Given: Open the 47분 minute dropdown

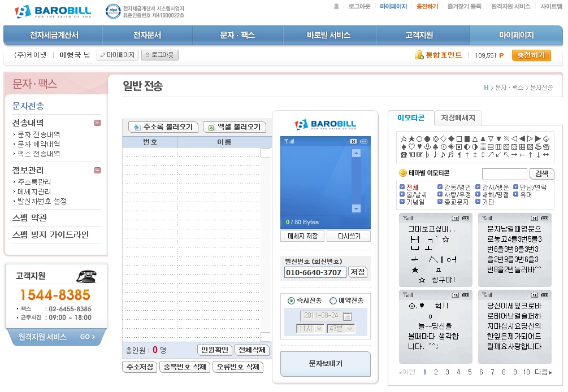Looking at the screenshot, I should [x=340, y=328].
